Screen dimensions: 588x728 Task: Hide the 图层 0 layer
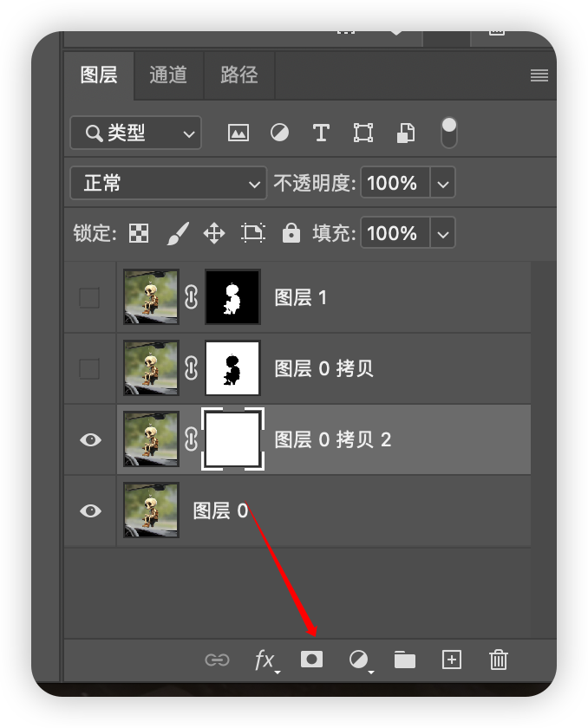point(90,510)
